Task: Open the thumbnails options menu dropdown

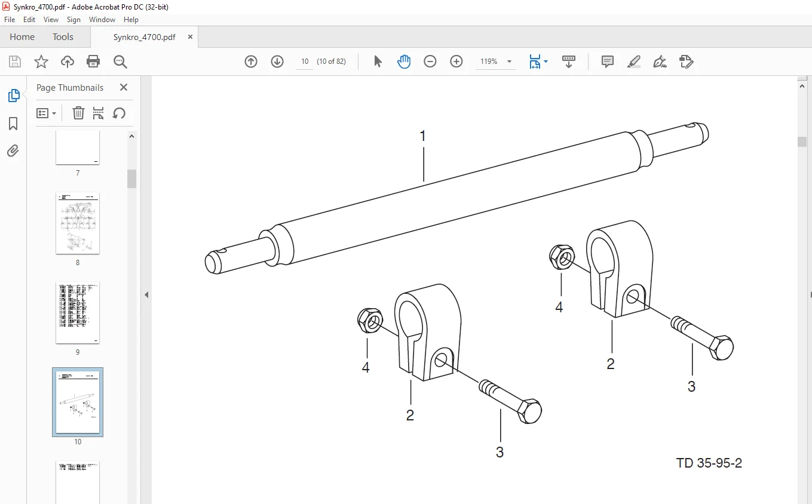Action: point(47,113)
